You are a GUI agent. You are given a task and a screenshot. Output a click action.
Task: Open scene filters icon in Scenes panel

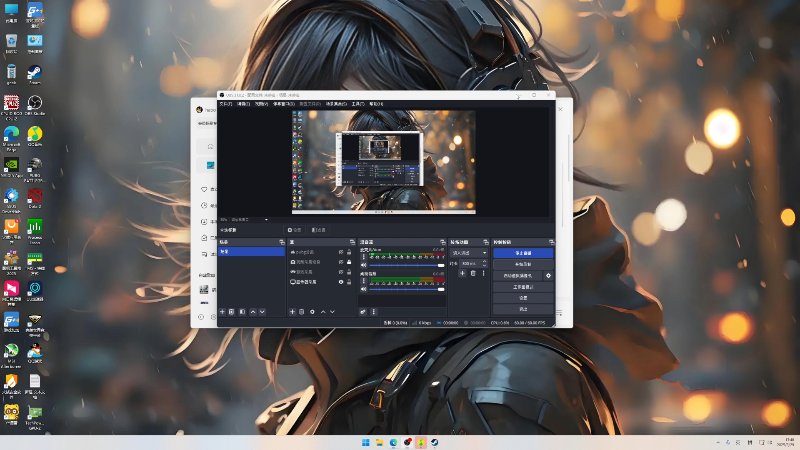[x=242, y=312]
